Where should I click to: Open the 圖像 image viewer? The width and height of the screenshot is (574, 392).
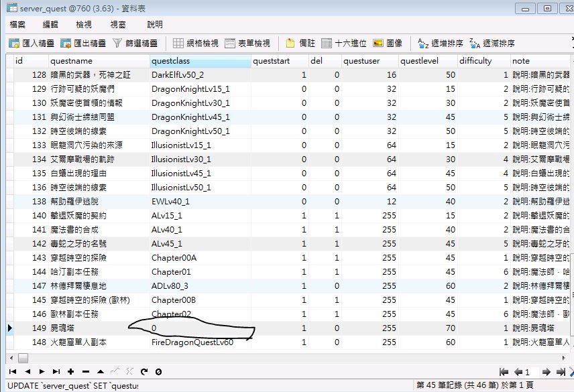coord(388,43)
